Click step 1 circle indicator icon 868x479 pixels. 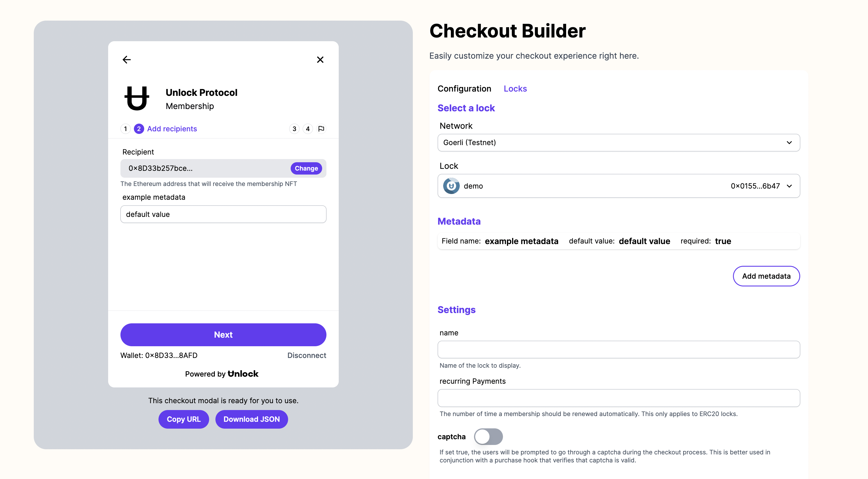click(x=126, y=128)
